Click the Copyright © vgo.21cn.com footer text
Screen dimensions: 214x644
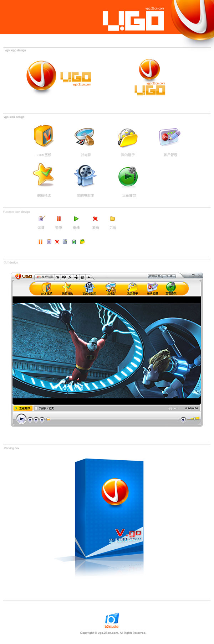[113, 633]
